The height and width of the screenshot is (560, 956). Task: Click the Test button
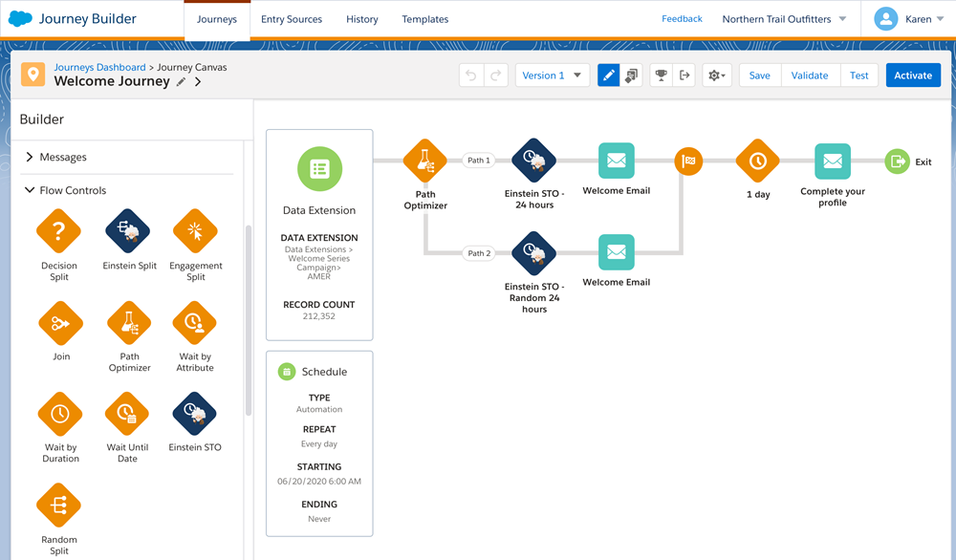(x=859, y=75)
